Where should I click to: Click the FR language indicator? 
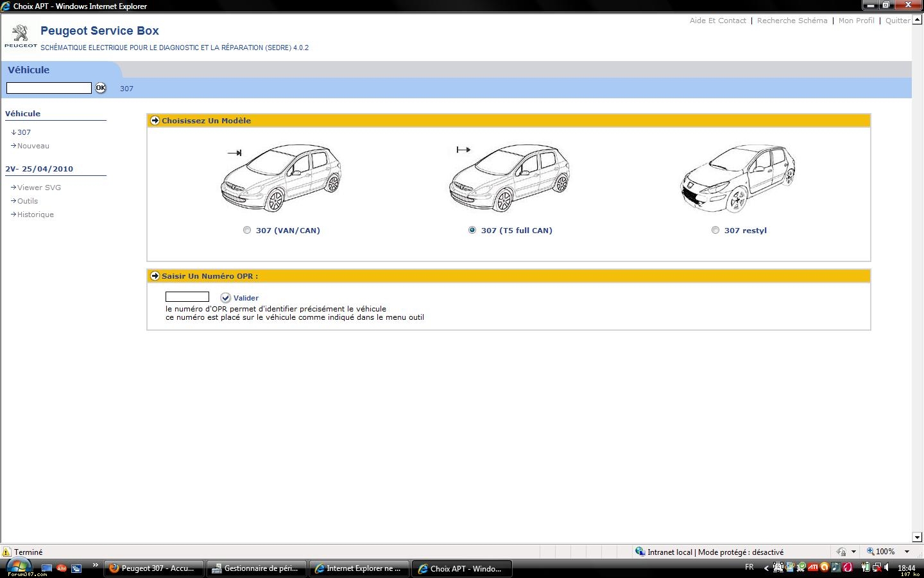coord(749,567)
